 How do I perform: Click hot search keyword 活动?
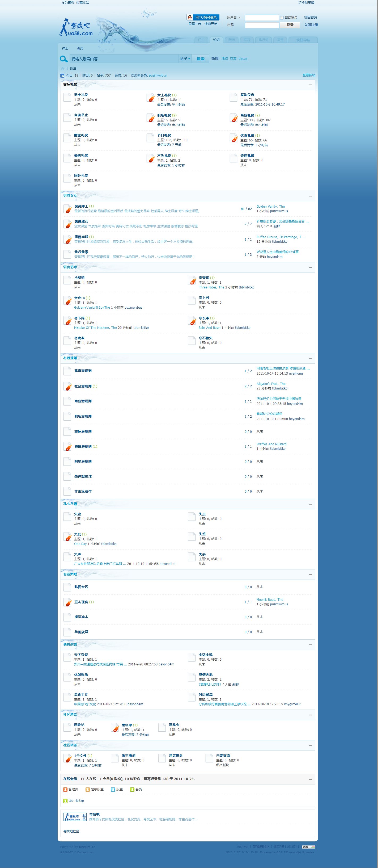224,59
